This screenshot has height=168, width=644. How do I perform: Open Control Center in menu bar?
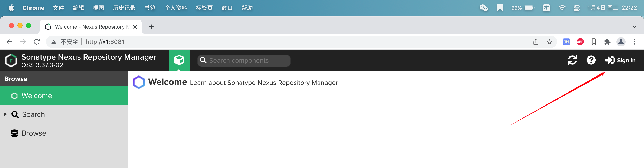point(576,8)
